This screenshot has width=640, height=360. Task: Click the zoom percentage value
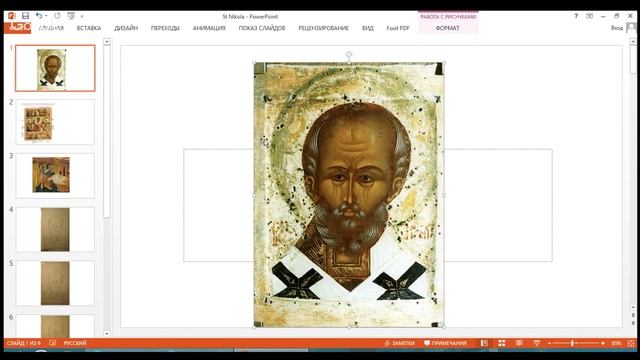(616, 343)
